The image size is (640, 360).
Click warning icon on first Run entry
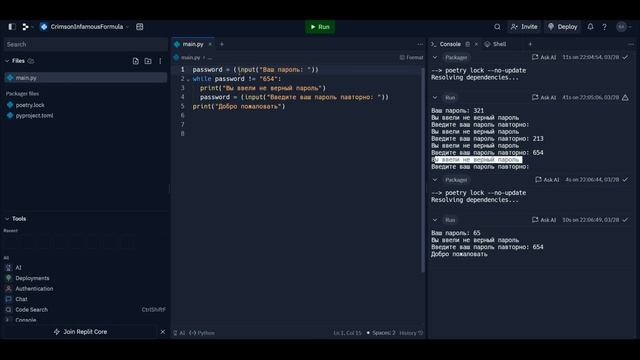(x=625, y=98)
